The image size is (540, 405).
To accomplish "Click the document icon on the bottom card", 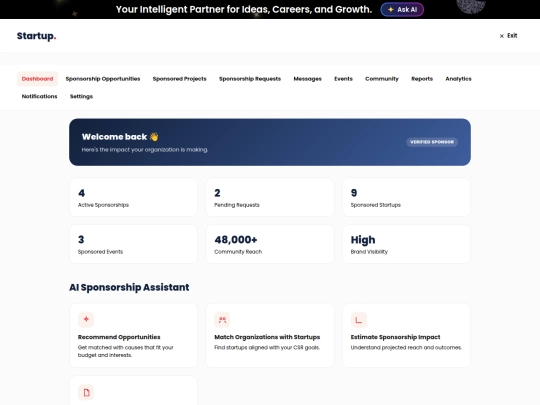I will click(86, 392).
